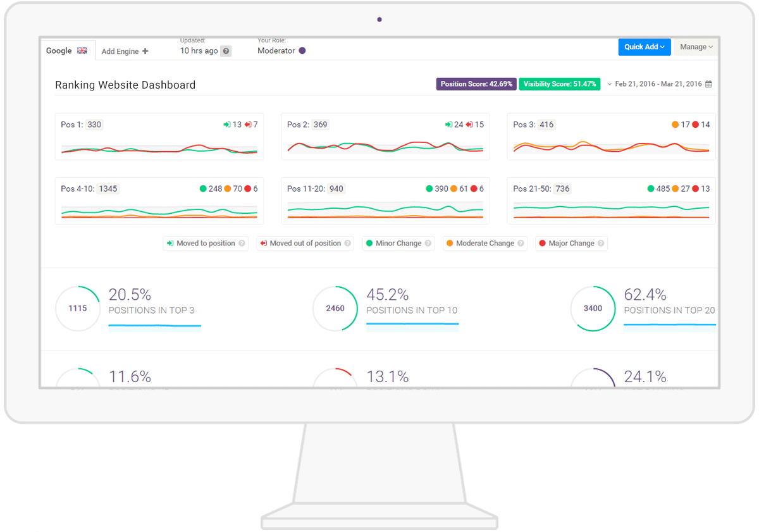Select the Add Engine tab
The width and height of the screenshot is (759, 532).
[x=125, y=51]
